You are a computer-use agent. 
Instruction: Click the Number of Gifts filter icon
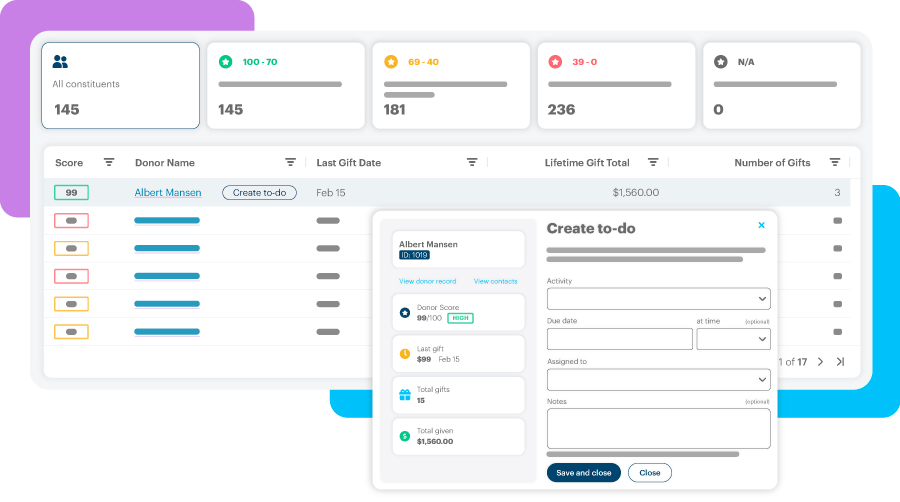pos(834,162)
